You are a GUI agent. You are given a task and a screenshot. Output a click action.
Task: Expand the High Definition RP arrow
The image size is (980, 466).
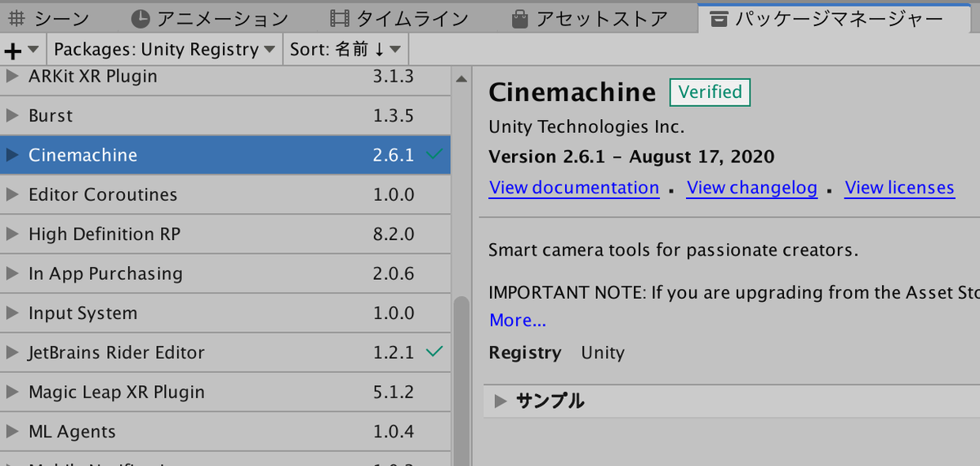11,234
